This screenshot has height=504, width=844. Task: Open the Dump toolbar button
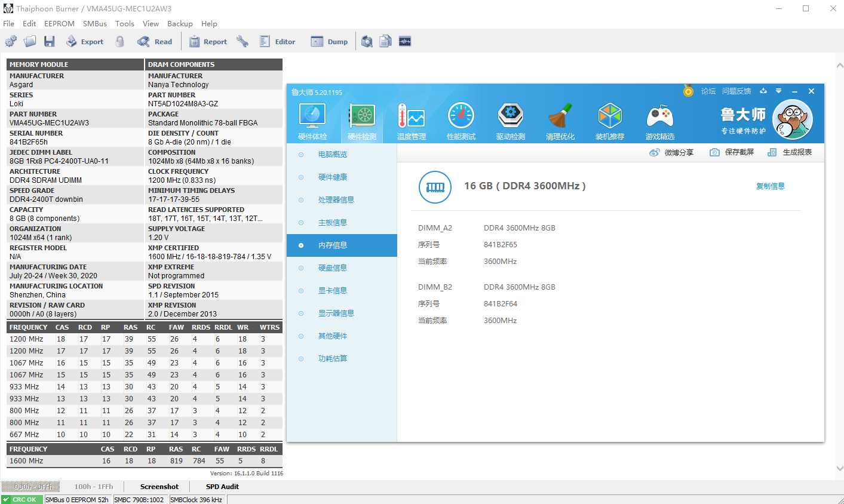tap(329, 41)
